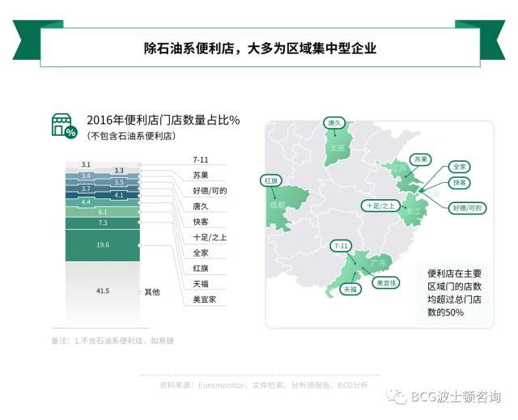This screenshot has width=518, height=420.
Task: Select the 天福 label on the map
Action: pyautogui.click(x=350, y=288)
